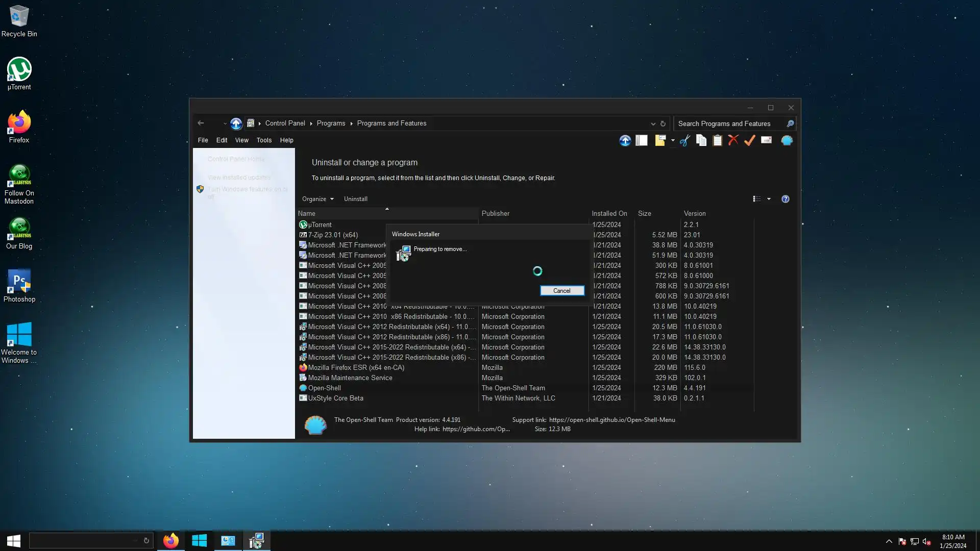Image resolution: width=980 pixels, height=551 pixels.
Task: Cancel the Windows Installer removal
Action: [562, 291]
